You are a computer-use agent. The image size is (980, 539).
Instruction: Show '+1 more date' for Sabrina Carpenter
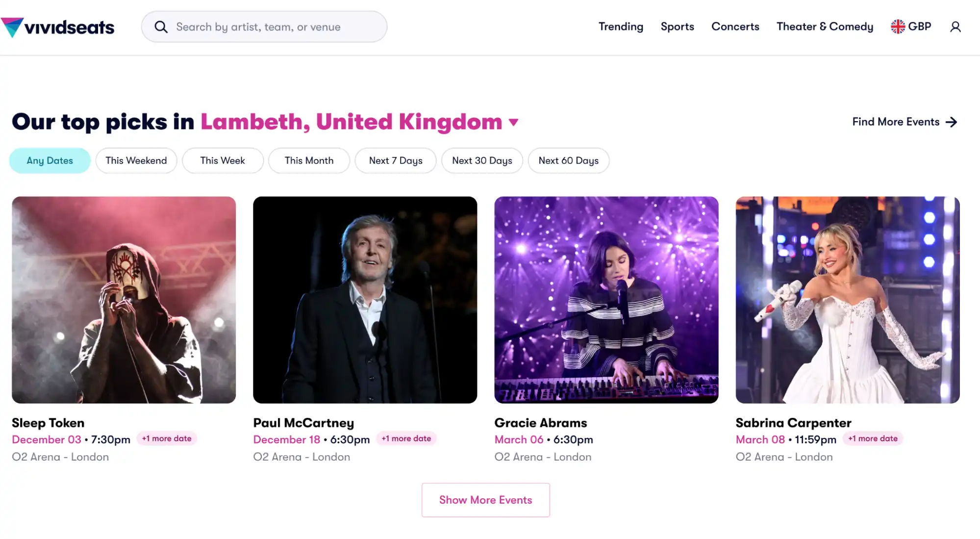[x=872, y=438]
